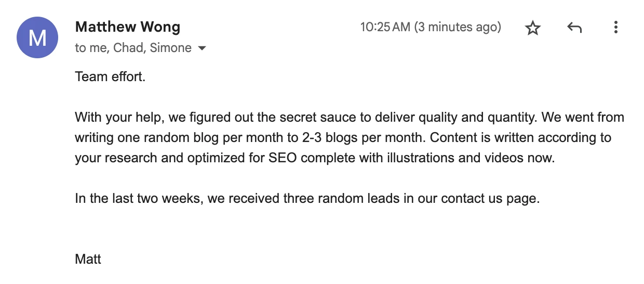Click the sender name Matthew Wong

(127, 27)
